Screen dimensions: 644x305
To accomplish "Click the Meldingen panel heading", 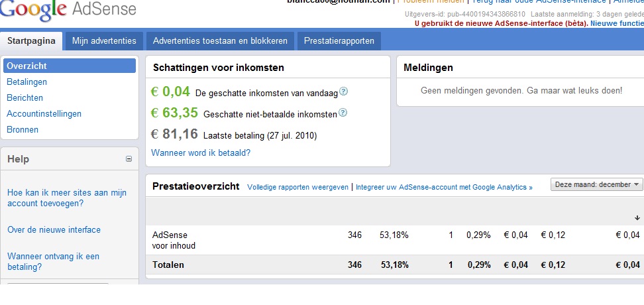I will tap(429, 68).
